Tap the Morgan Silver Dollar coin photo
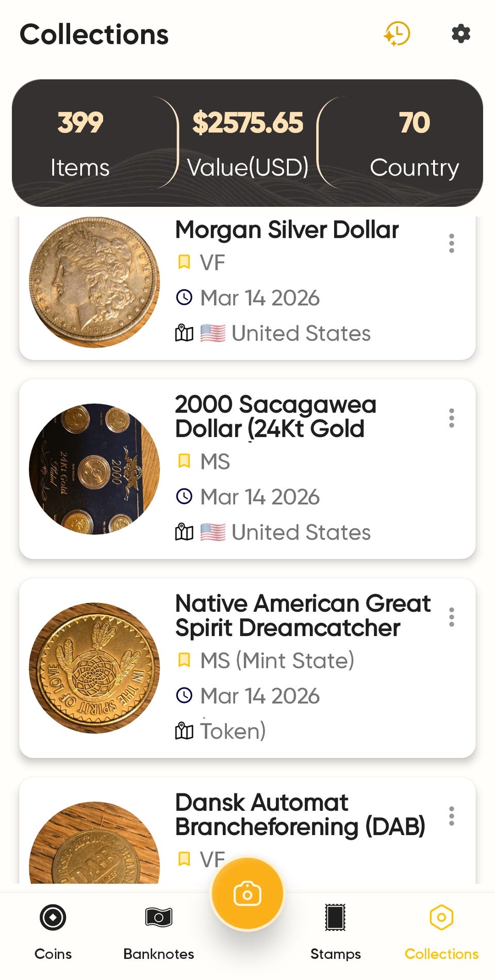495x980 pixels. click(x=94, y=282)
